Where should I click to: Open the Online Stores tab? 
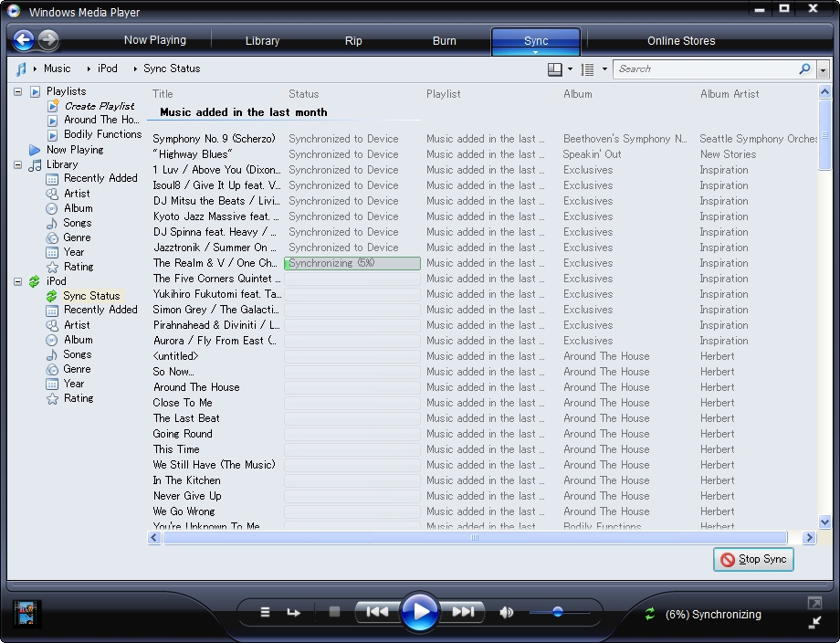point(681,41)
